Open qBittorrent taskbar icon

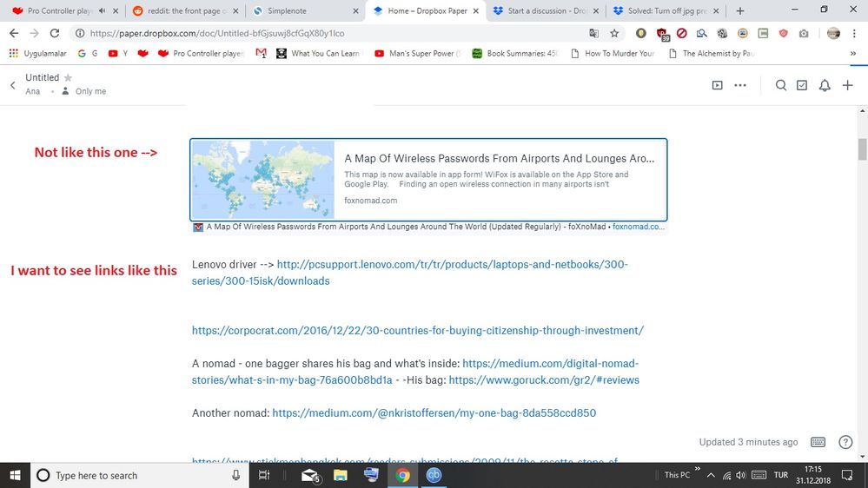(x=434, y=475)
